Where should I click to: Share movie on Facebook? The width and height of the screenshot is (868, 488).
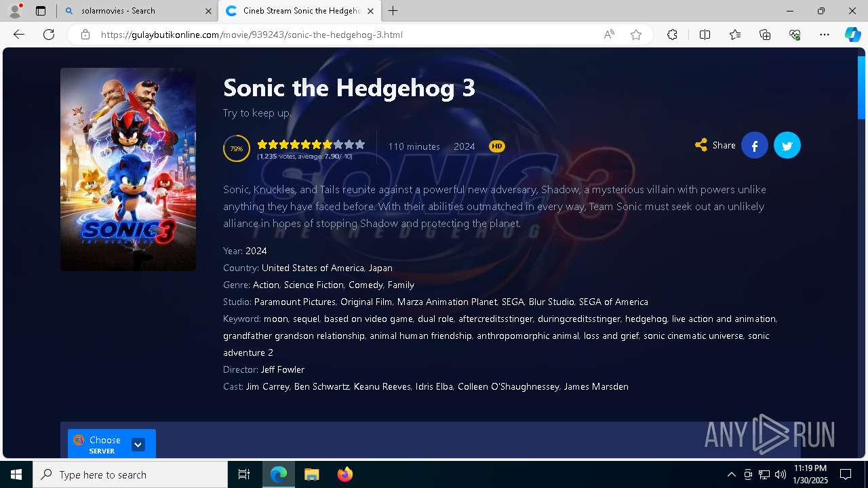coord(755,145)
